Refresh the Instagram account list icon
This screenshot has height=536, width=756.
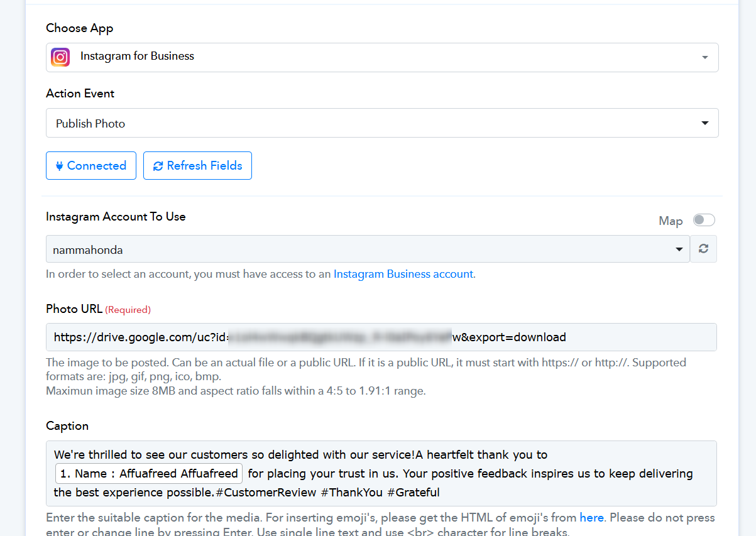704,249
